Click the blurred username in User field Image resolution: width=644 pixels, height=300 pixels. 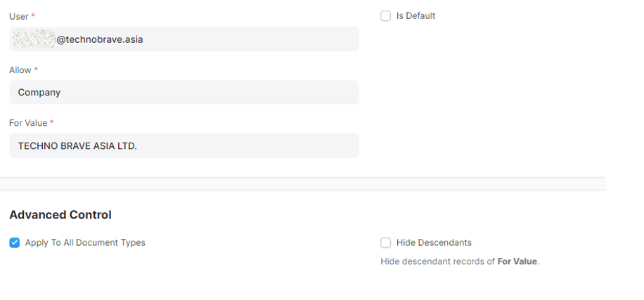pos(34,39)
